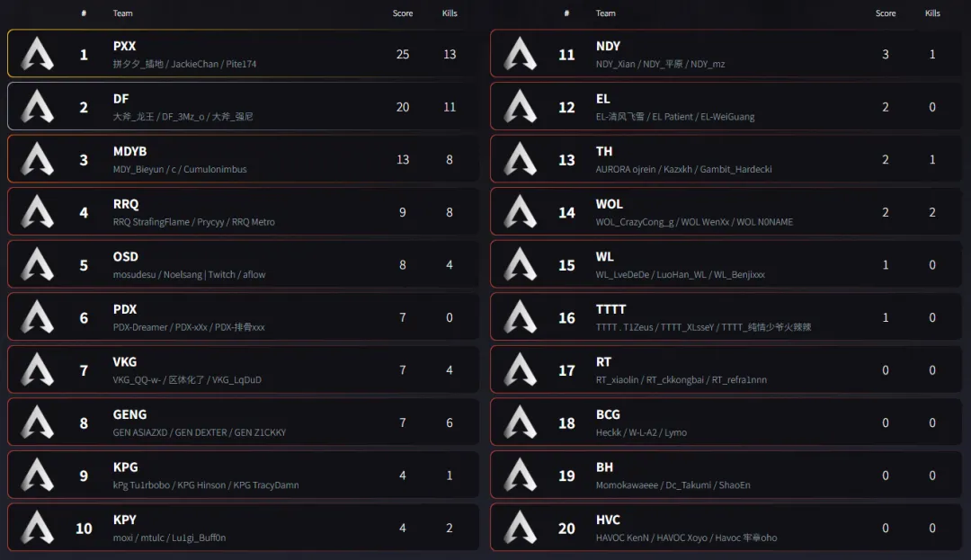Click the BCG roster Heckk / W-L-A2 / Lymo
971x560 pixels.
[x=641, y=433]
